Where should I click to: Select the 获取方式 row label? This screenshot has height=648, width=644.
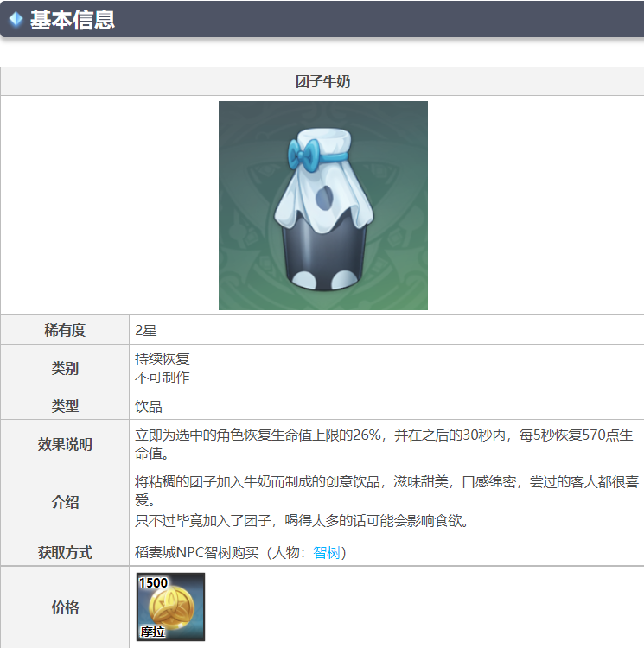point(65,553)
